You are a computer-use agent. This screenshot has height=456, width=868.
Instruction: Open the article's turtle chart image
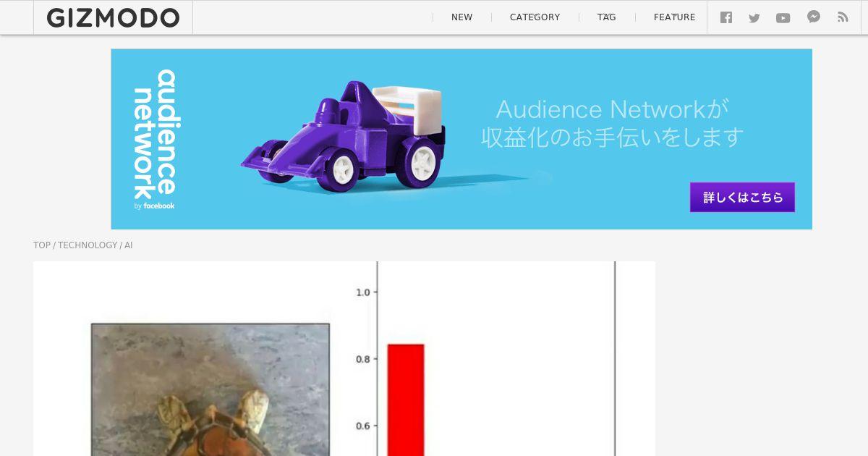(x=344, y=359)
